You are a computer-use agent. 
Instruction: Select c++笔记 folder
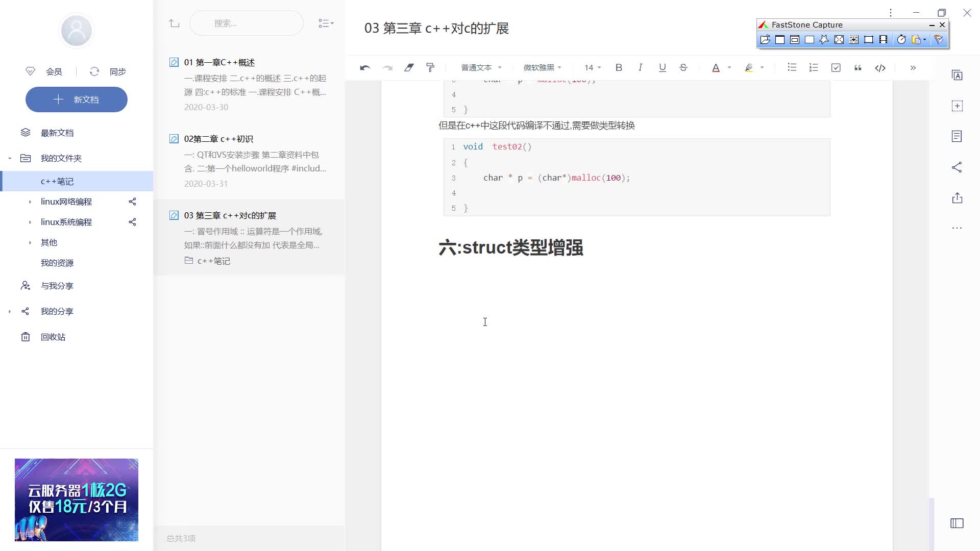point(77,181)
